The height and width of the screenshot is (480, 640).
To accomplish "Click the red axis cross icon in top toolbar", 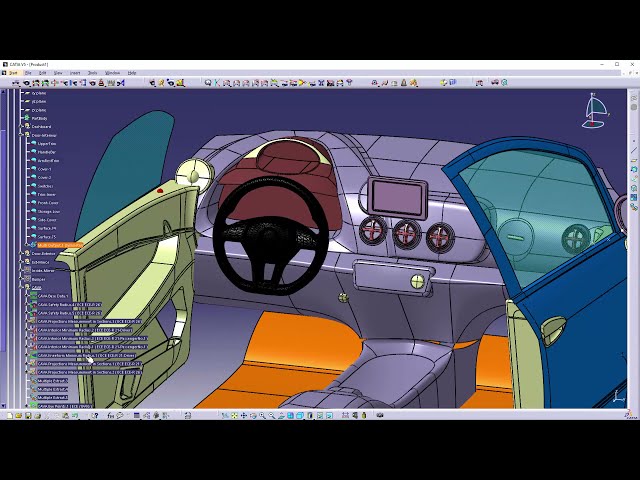I will (55, 83).
